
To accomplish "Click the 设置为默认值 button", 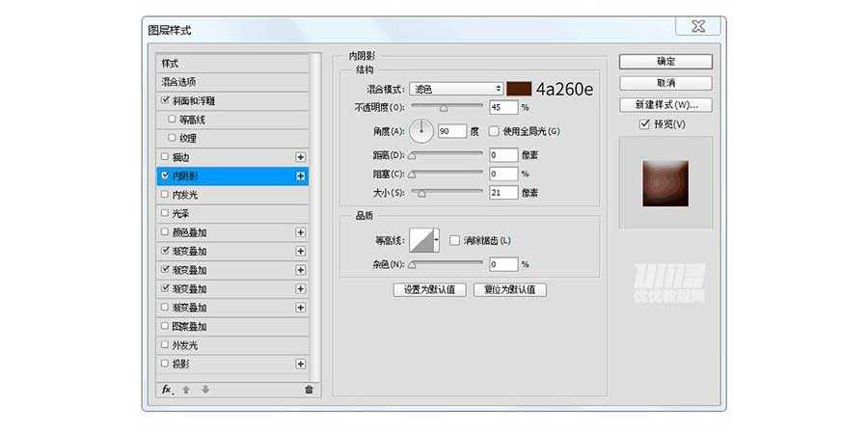I will (430, 289).
